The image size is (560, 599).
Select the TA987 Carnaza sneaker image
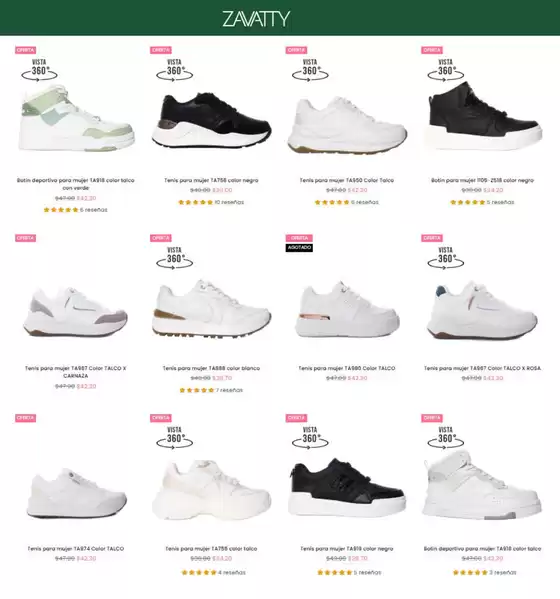(76, 312)
